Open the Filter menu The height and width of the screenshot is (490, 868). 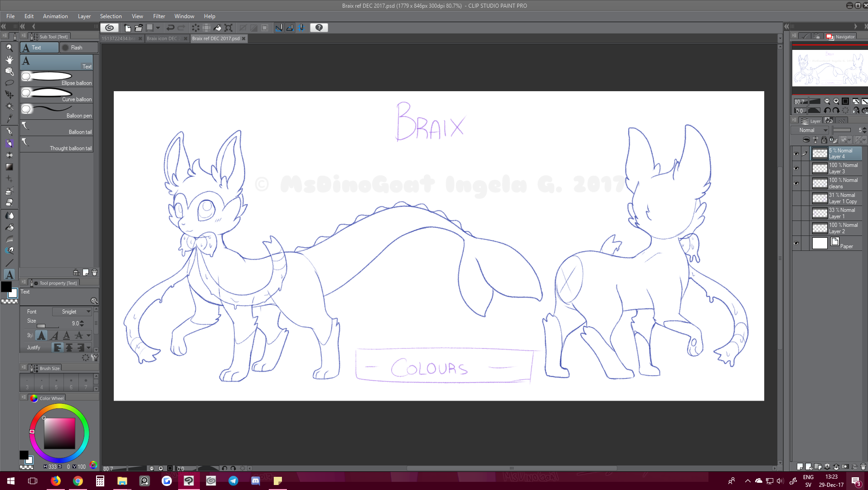159,16
